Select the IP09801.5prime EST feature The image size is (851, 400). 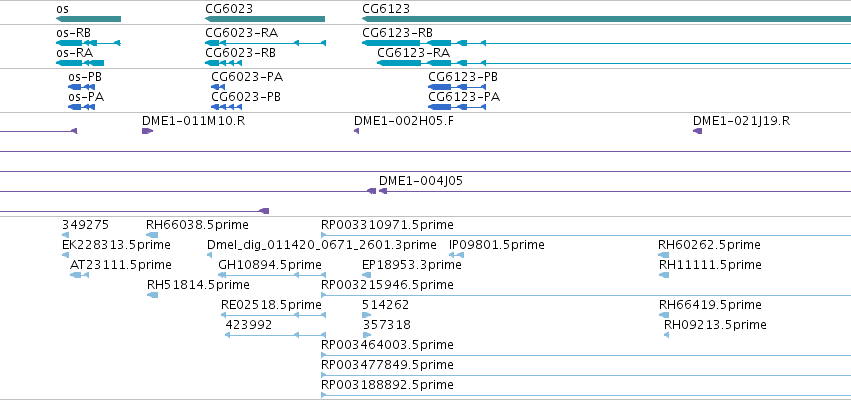pos(456,255)
